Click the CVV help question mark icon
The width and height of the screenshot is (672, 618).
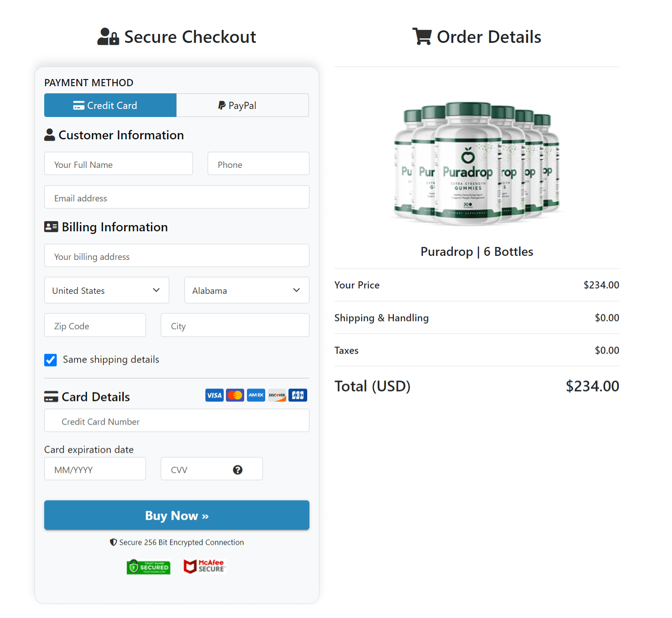[238, 470]
